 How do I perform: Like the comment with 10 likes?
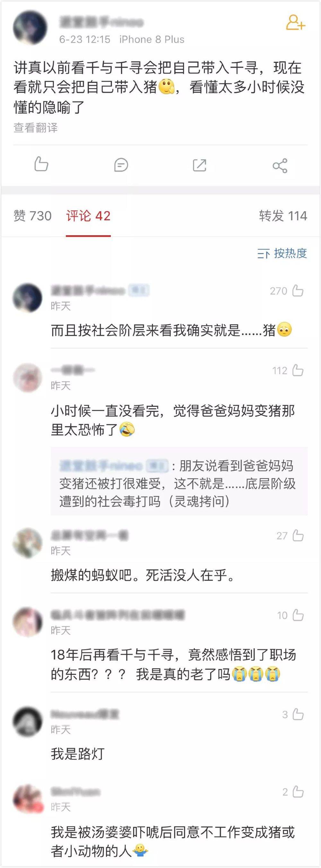click(298, 615)
